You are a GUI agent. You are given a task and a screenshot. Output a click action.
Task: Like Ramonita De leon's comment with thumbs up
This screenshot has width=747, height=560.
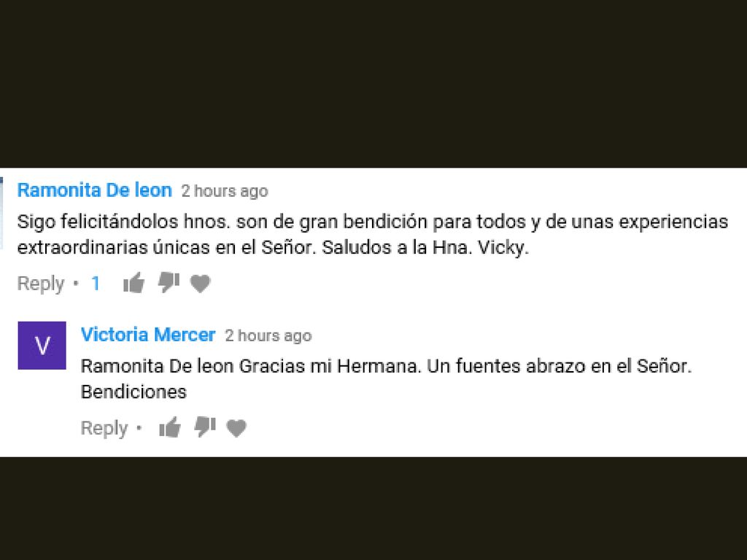134,284
